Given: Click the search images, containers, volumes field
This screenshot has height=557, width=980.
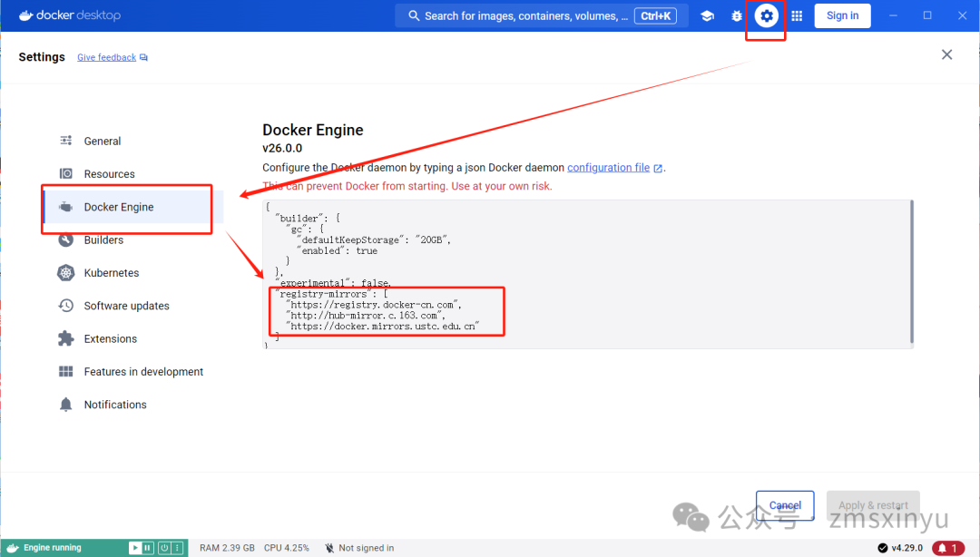Looking at the screenshot, I should coord(541,15).
